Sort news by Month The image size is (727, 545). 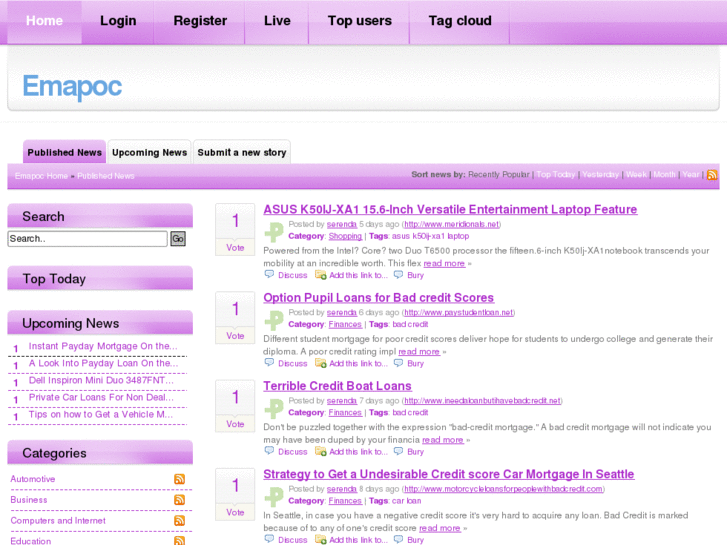click(664, 174)
